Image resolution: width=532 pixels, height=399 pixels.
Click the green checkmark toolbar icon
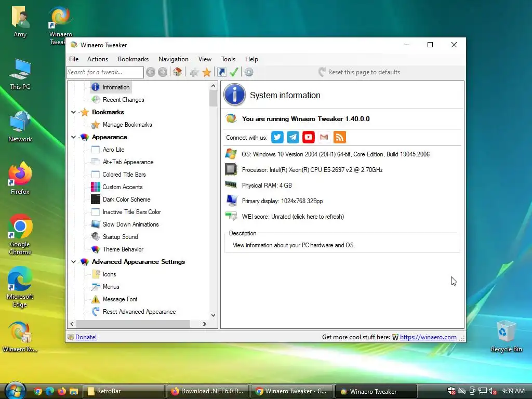click(x=234, y=72)
